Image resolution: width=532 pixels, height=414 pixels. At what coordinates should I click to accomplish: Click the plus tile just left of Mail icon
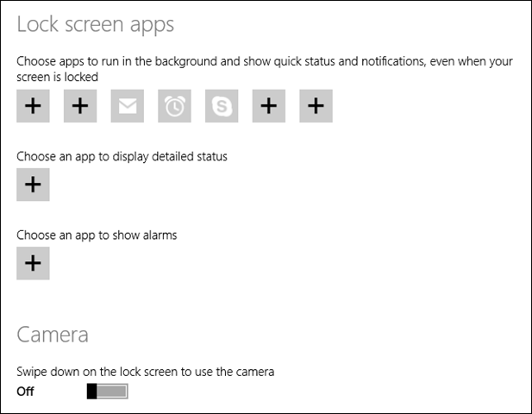(x=80, y=106)
